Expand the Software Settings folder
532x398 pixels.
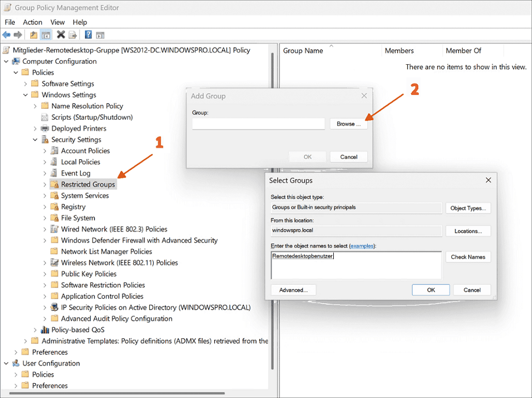point(26,84)
